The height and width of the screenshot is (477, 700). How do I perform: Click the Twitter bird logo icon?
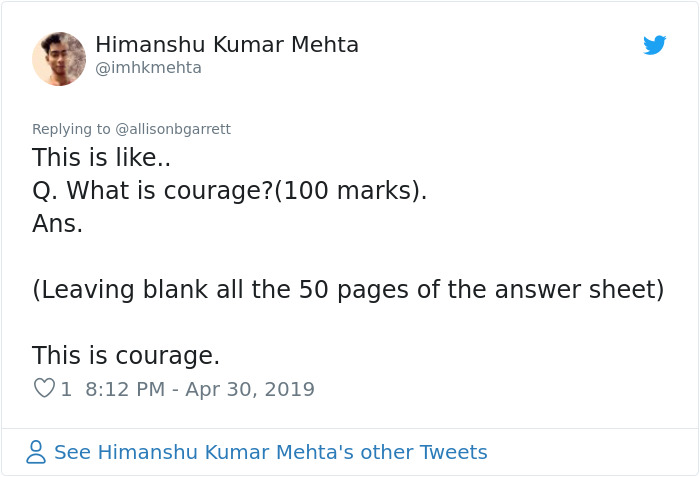point(654,45)
